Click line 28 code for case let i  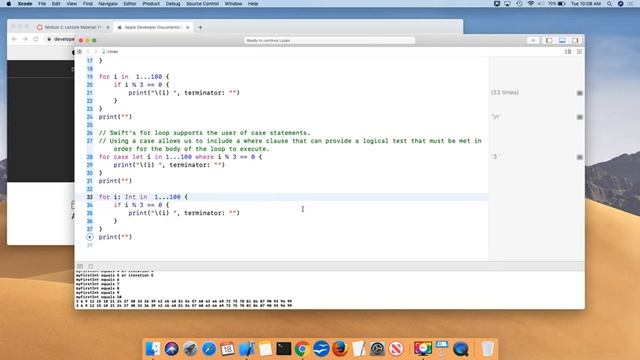pyautogui.click(x=180, y=157)
